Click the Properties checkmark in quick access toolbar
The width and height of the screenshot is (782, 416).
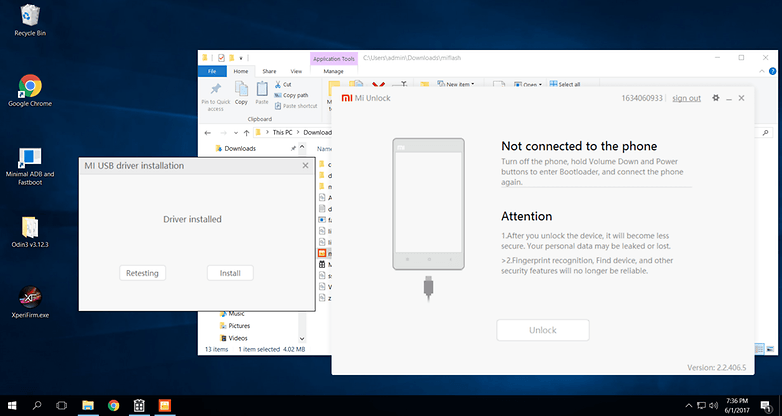221,58
